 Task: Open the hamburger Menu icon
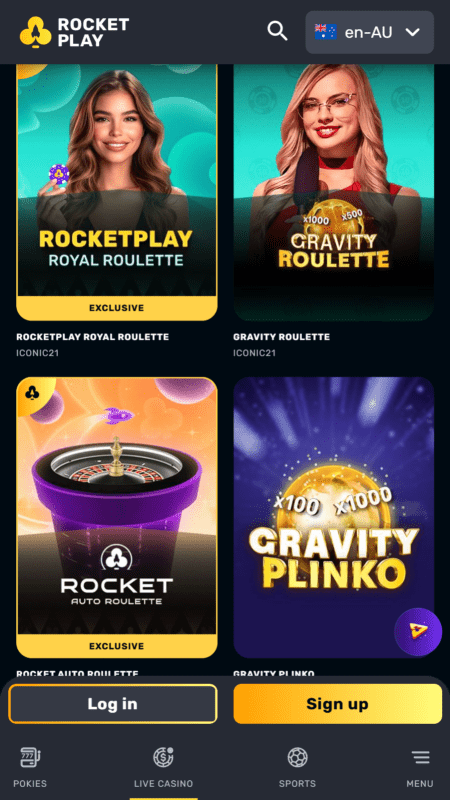point(420,757)
